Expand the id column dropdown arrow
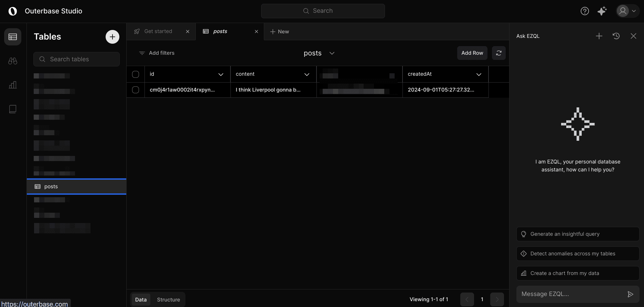644x307 pixels. click(x=221, y=74)
